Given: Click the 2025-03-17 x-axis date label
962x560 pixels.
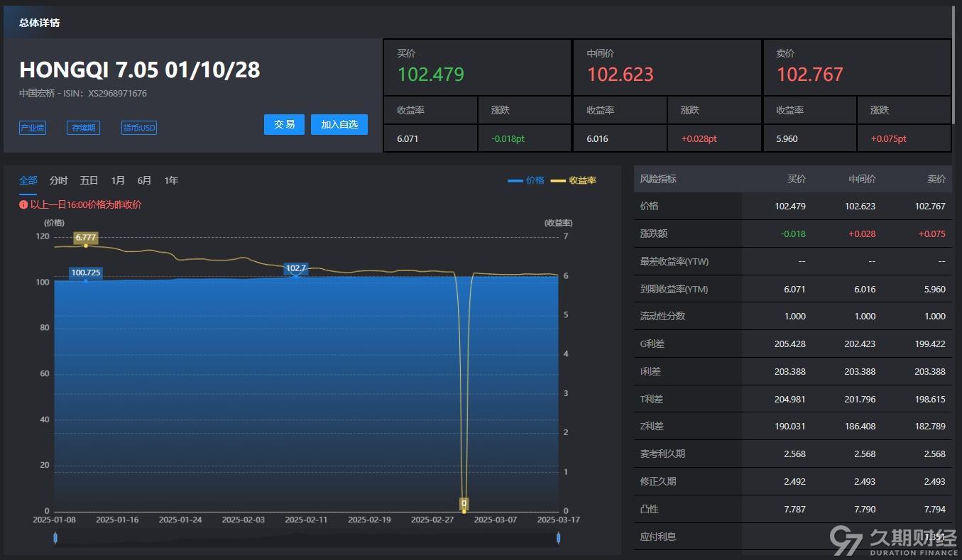Looking at the screenshot, I should (x=558, y=520).
